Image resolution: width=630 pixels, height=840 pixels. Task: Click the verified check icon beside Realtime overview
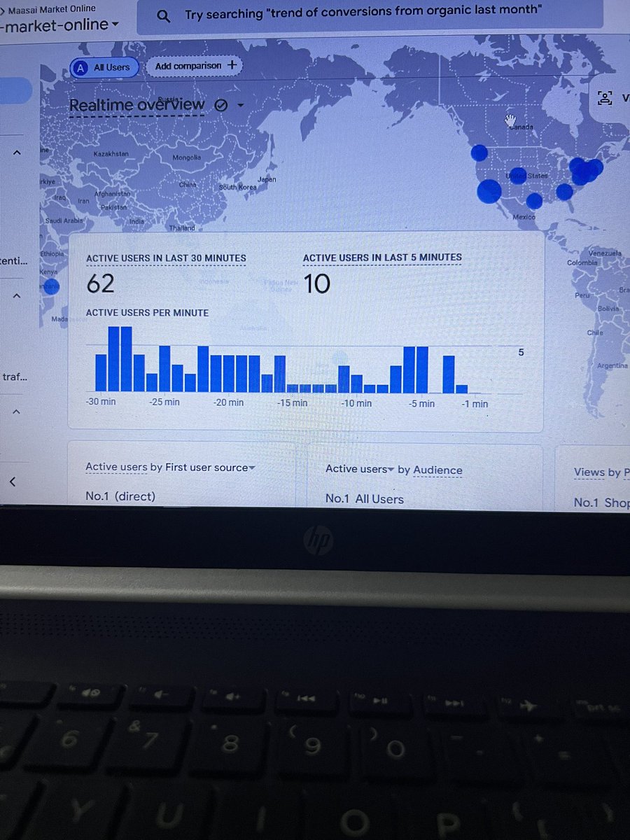pyautogui.click(x=220, y=106)
